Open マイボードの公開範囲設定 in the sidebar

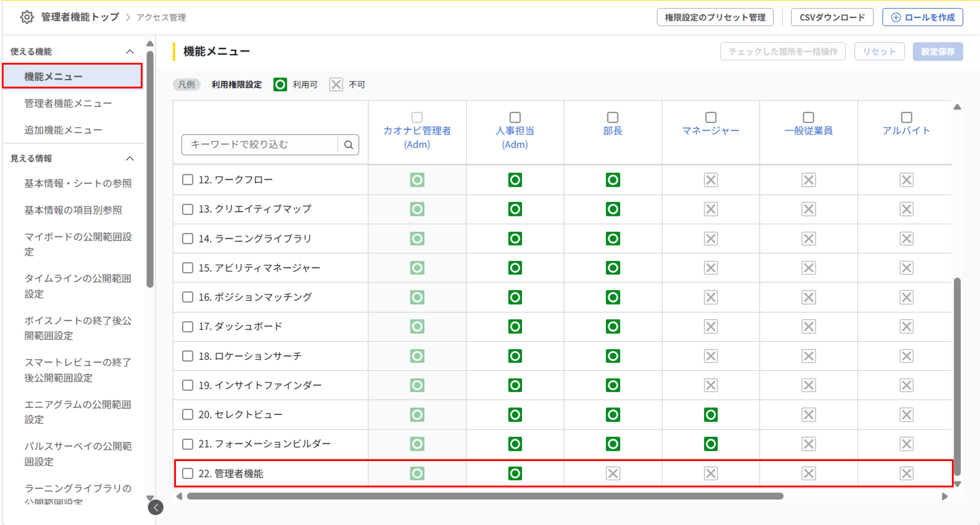[78, 244]
